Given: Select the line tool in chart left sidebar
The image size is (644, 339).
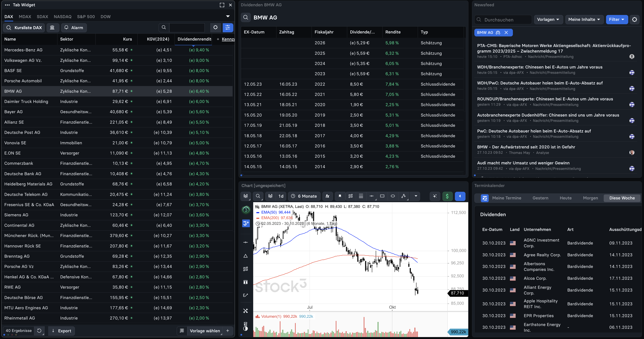Looking at the screenshot, I should tap(246, 242).
